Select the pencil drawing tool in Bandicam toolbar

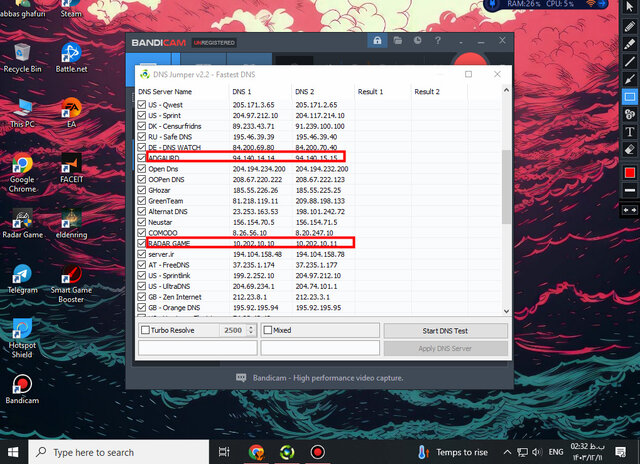point(630,28)
